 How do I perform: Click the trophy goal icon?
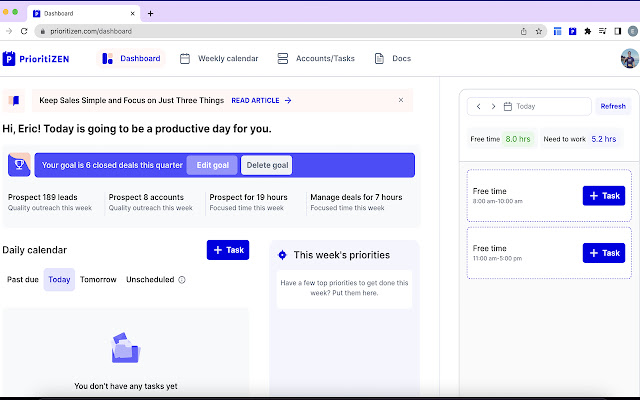point(19,164)
